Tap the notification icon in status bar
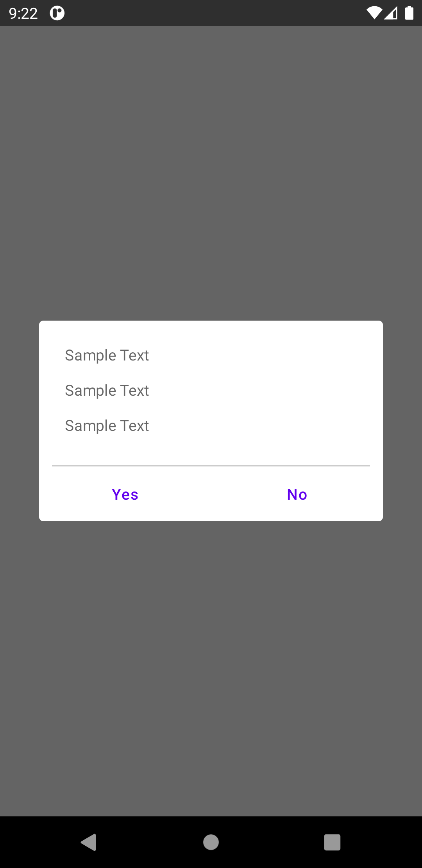This screenshot has height=868, width=422. [x=57, y=13]
